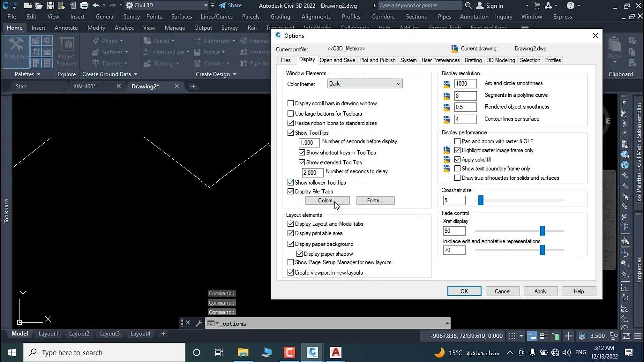
Task: Open the Surfaces ribbon dropdown
Action: [110, 52]
